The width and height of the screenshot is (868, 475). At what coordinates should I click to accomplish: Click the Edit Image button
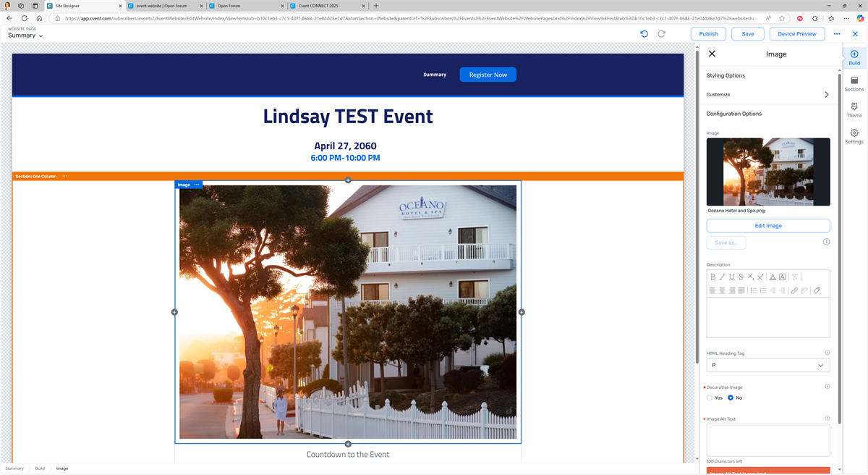pos(768,226)
